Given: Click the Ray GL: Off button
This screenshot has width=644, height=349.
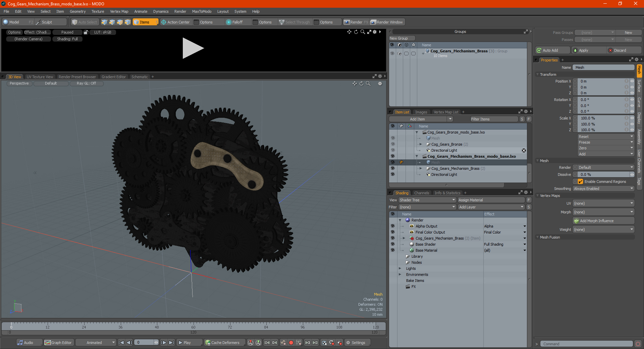Looking at the screenshot, I should 86,84.
